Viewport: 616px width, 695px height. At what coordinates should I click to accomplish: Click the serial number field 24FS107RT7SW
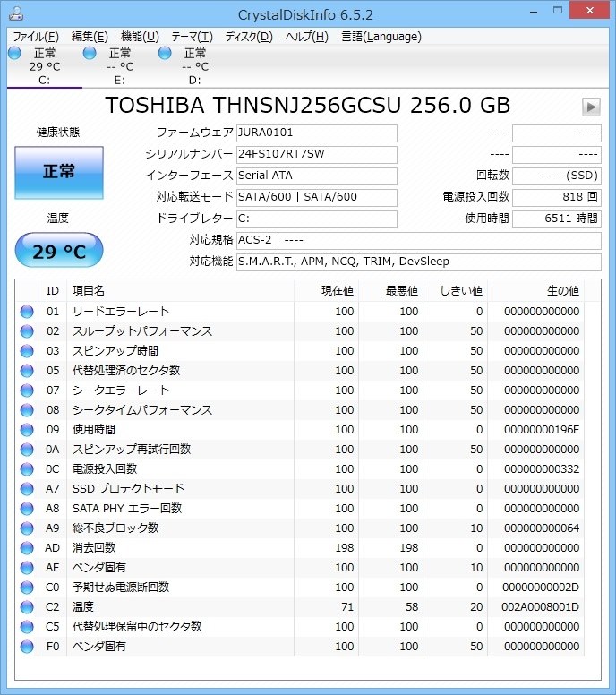316,155
